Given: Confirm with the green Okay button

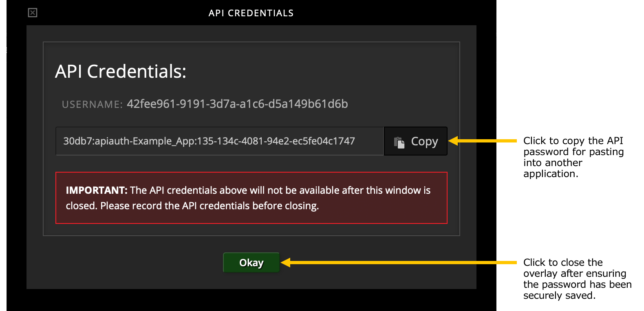Looking at the screenshot, I should [x=251, y=263].
